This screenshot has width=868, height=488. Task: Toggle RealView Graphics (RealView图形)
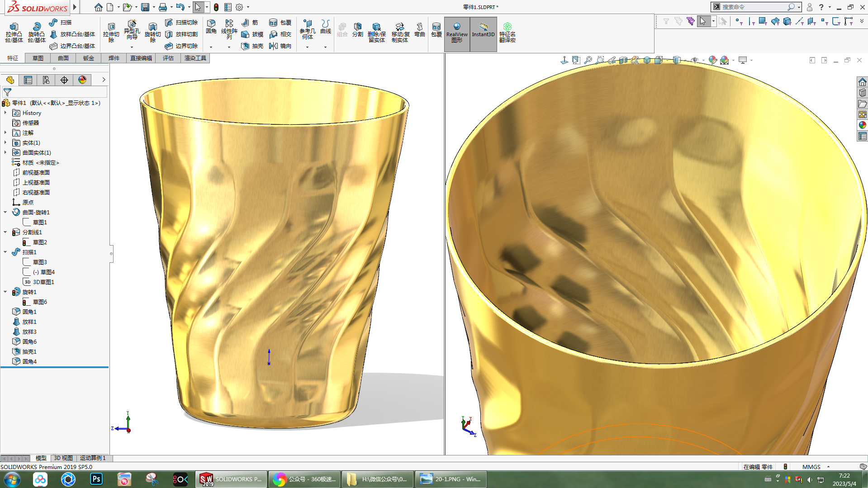(457, 34)
